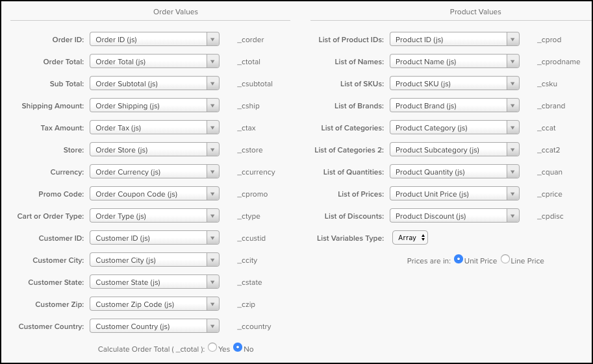Image resolution: width=593 pixels, height=364 pixels.
Task: Open the List of Brands dropdown
Action: click(x=454, y=106)
